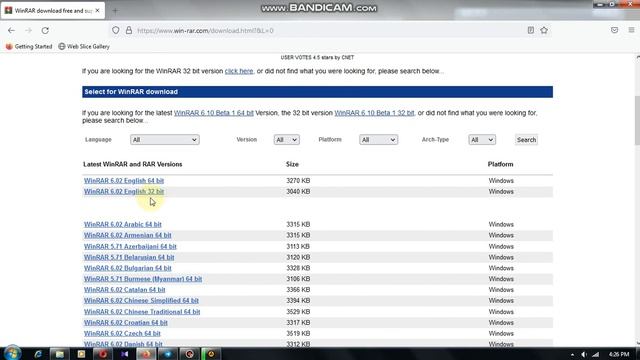Click the 3040 KB size cell
Image resolution: width=640 pixels, height=360 pixels.
pos(298,191)
